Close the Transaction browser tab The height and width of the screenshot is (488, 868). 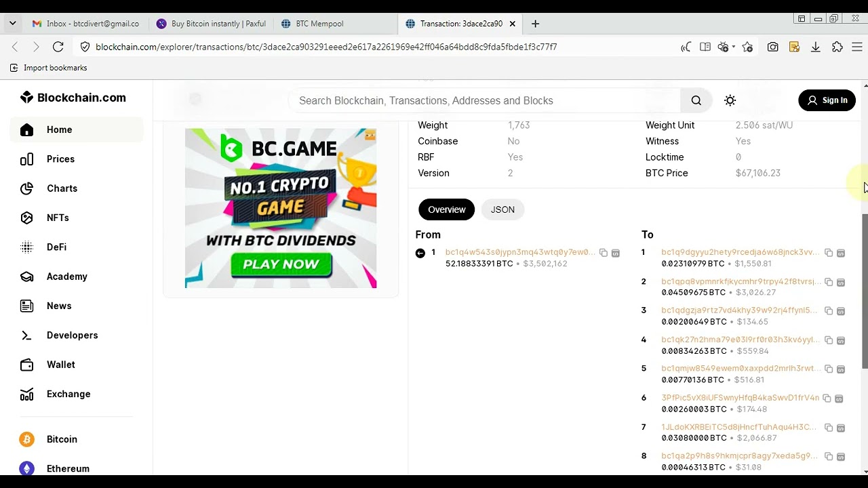click(x=513, y=24)
